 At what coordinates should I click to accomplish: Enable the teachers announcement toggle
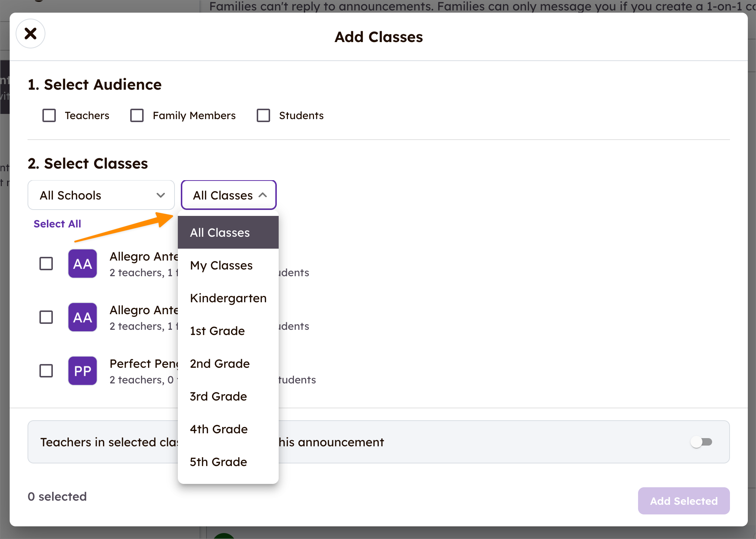[x=702, y=442]
